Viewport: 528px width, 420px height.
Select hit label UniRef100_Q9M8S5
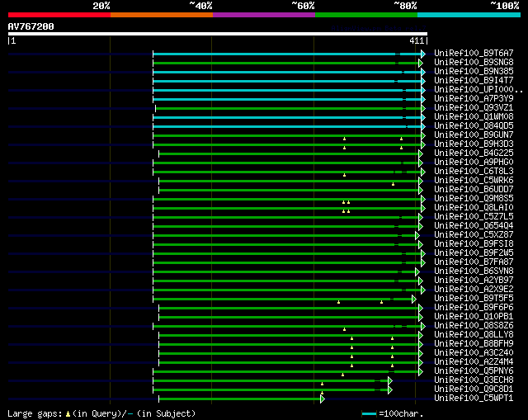coord(474,199)
